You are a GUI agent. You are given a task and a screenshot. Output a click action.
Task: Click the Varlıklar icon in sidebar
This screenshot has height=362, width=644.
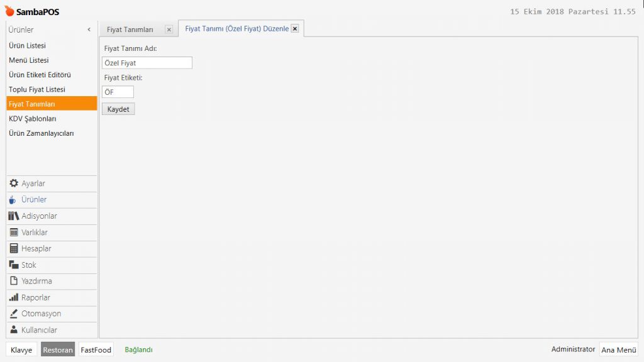click(14, 233)
